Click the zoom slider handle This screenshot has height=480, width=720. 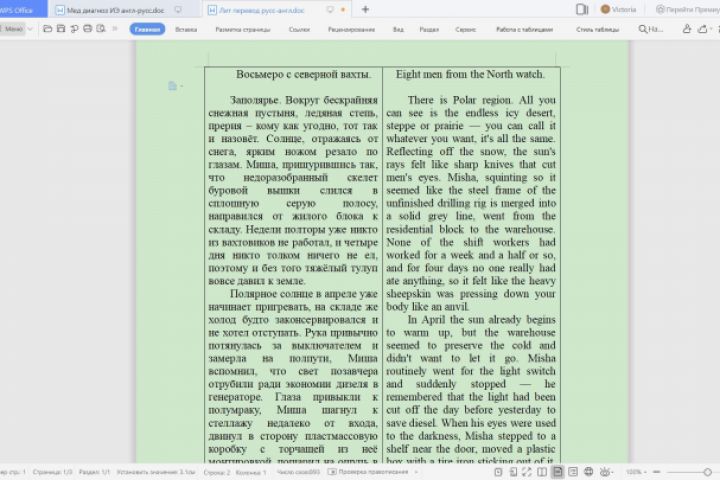708,472
